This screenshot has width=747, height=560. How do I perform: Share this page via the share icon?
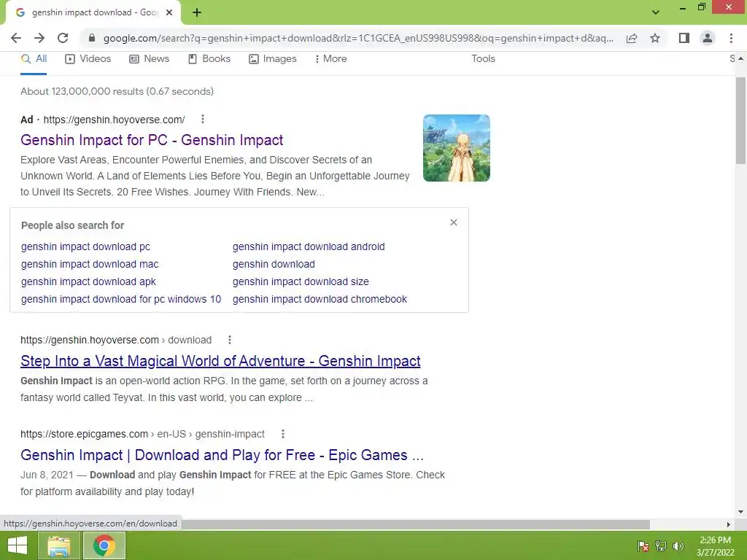(632, 38)
